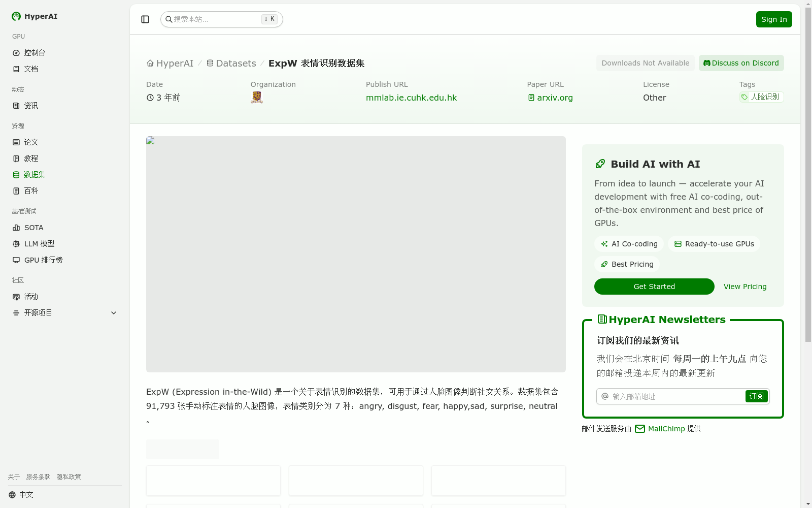Click the License value Other
Screen dimensions: 812x508
point(655,98)
